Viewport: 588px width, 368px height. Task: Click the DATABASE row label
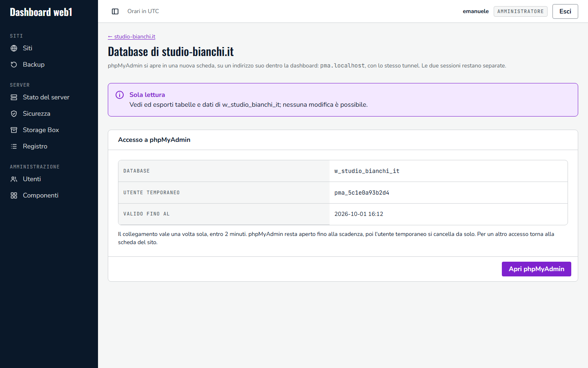point(136,171)
